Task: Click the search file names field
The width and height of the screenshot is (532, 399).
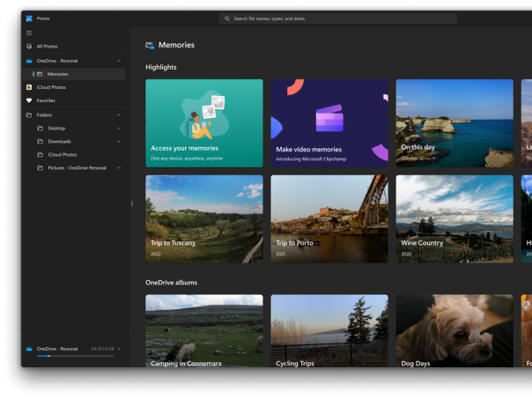Action: (339, 18)
